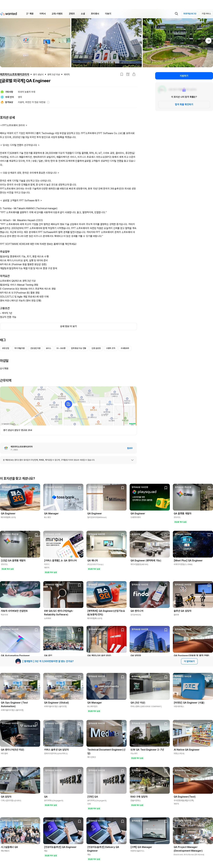Screen dimensions: 213x868
Task: Open the 소셜 menu
Action: point(83,14)
